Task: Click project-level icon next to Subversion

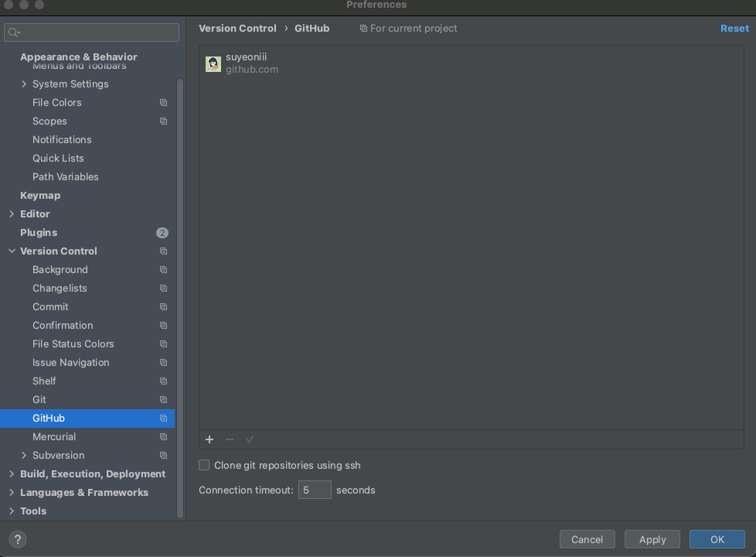Action: [x=163, y=456]
